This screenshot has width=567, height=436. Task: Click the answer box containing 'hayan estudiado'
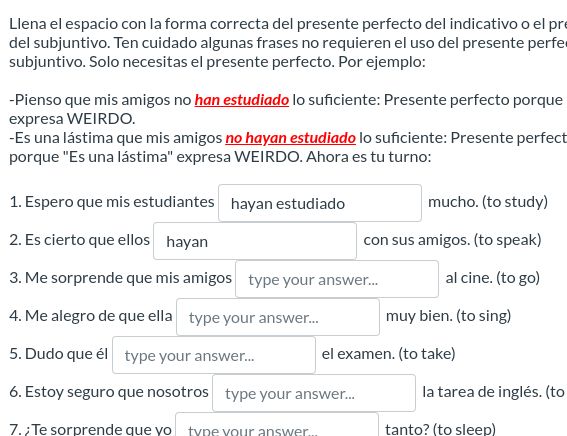coord(320,203)
